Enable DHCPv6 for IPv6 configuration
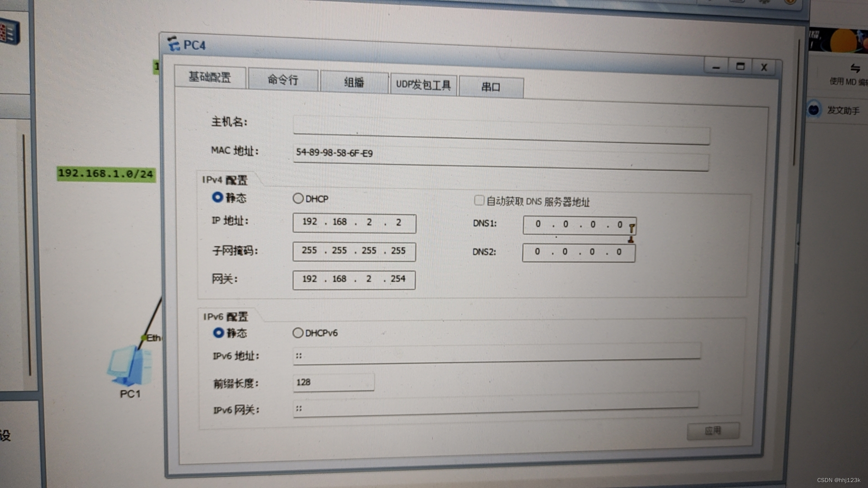The height and width of the screenshot is (488, 868). tap(298, 333)
